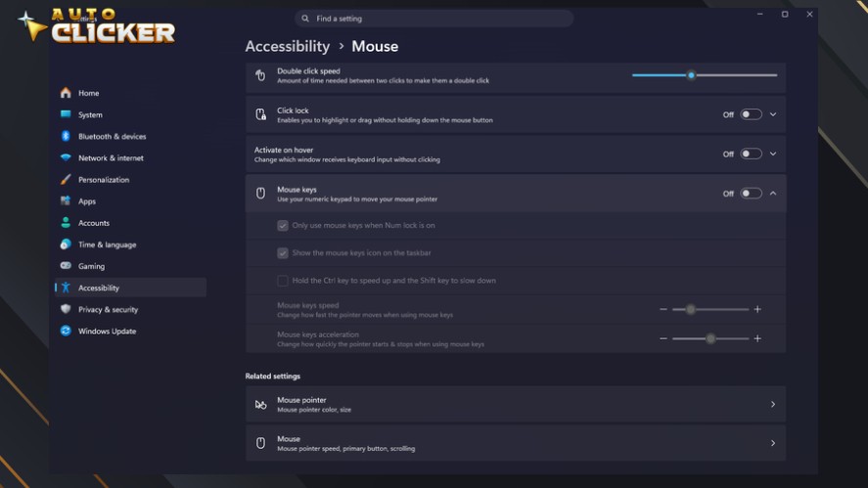
Task: Toggle the Click lock switch
Action: (751, 114)
